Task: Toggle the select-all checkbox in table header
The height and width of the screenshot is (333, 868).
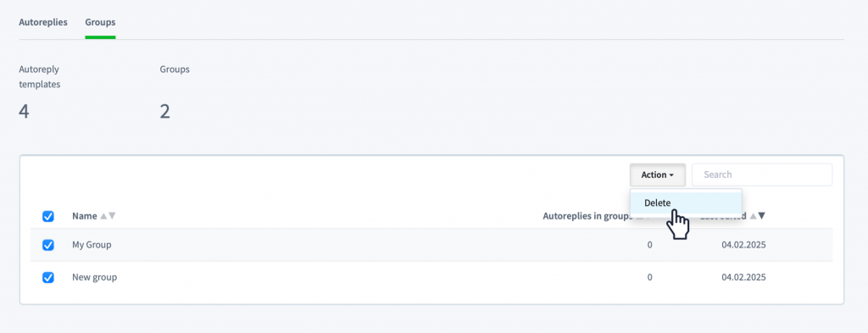Action: (48, 217)
